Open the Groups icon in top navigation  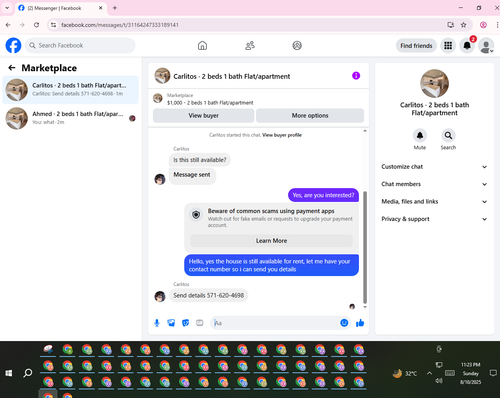pos(297,45)
